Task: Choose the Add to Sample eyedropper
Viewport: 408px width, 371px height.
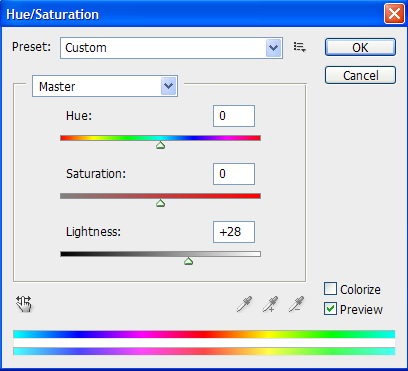Action: point(270,304)
